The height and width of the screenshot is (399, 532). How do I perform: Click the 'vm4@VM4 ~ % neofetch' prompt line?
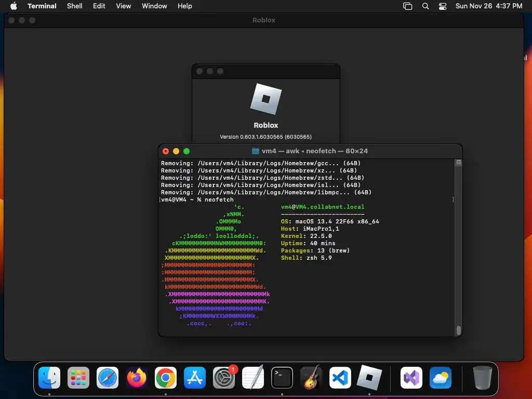tap(197, 199)
